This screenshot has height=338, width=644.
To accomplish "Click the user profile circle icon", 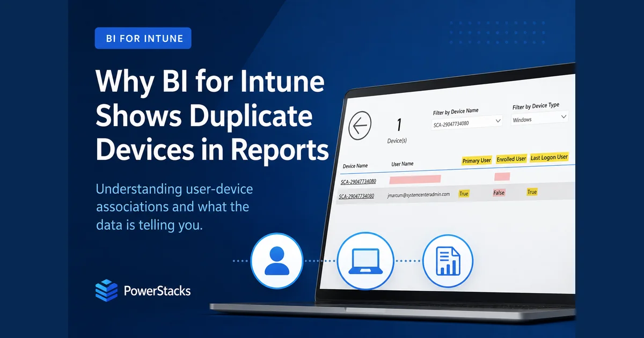I will (278, 261).
